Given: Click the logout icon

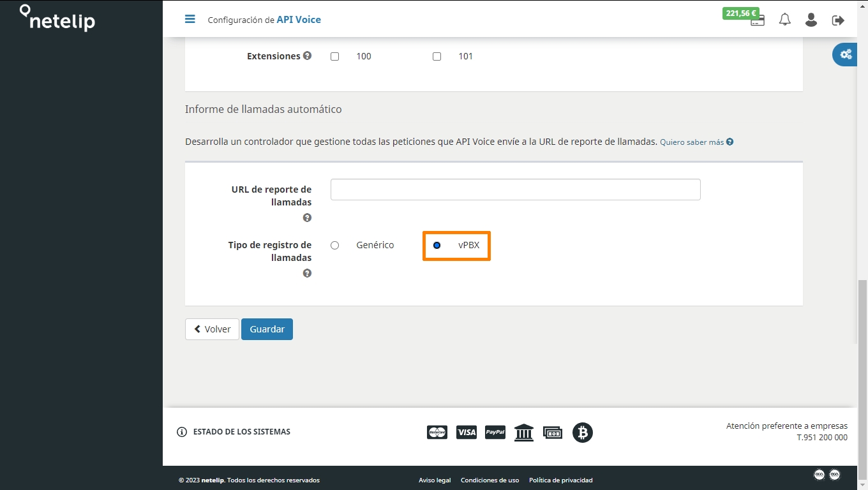Looking at the screenshot, I should click(x=838, y=20).
